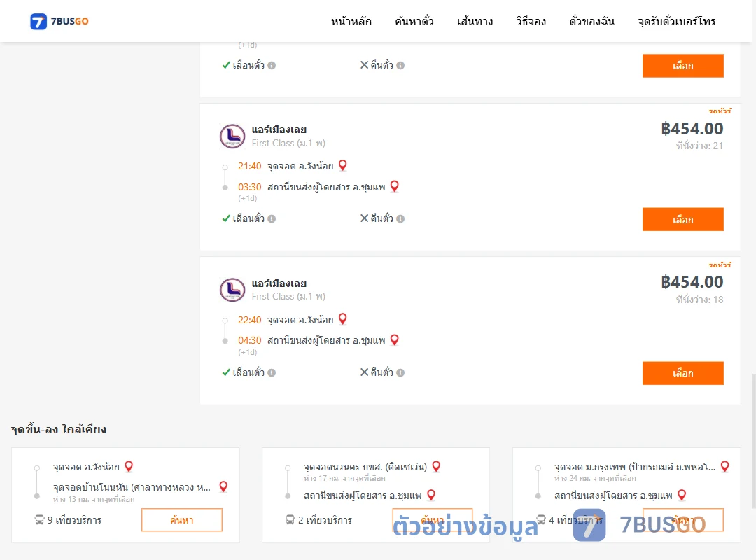The height and width of the screenshot is (560, 756).
Task: Click เลือก button for the 21:40 trip
Action: click(x=682, y=220)
